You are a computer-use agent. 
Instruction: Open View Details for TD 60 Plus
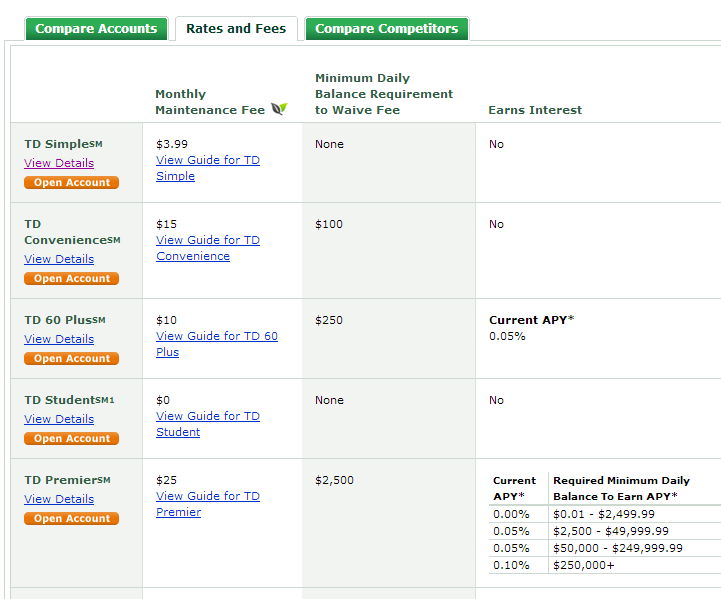(59, 339)
